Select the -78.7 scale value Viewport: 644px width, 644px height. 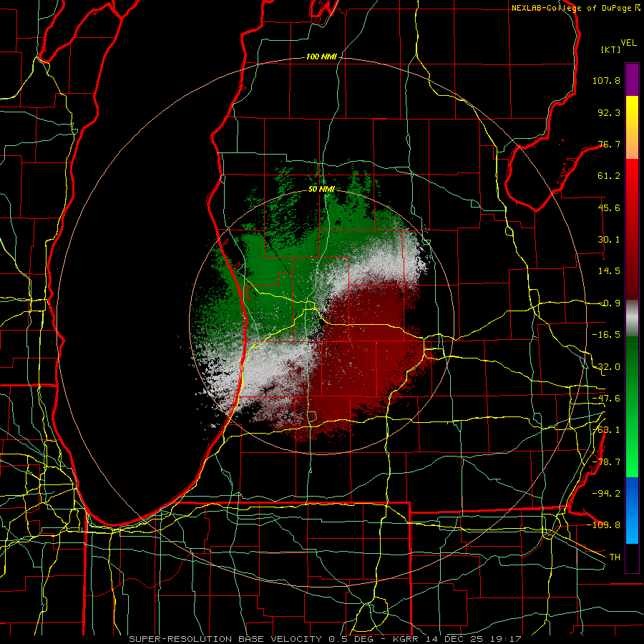606,462
